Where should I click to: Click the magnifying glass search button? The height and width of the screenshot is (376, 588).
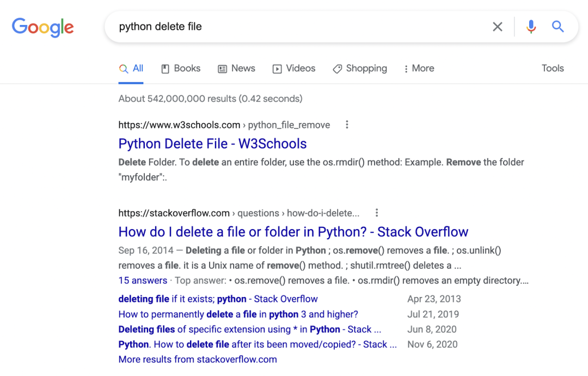click(x=558, y=27)
